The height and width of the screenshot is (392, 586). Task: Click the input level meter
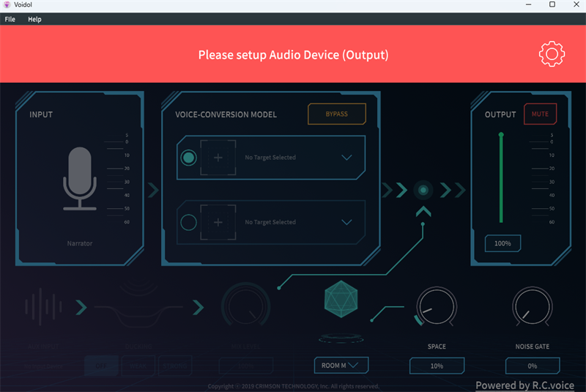point(117,179)
